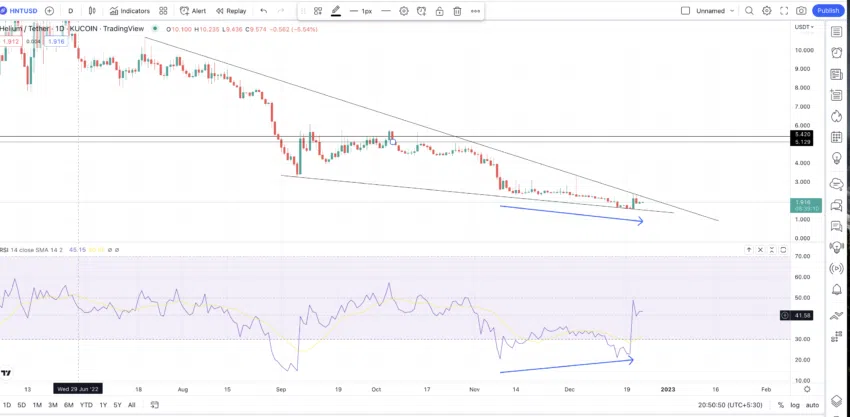Image resolution: width=850 pixels, height=417 pixels.
Task: Toggle auto scale for the chart
Action: coord(812,405)
